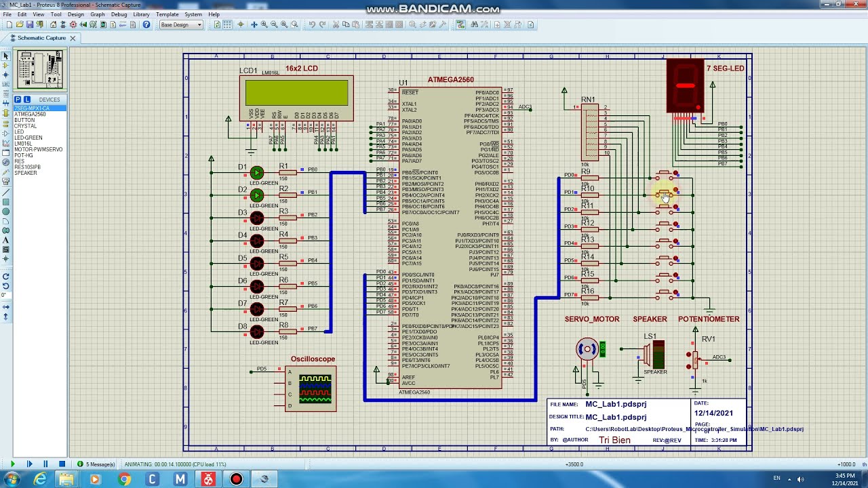The image size is (868, 488).
Task: Click the Zoom to Area icon
Action: (x=294, y=24)
